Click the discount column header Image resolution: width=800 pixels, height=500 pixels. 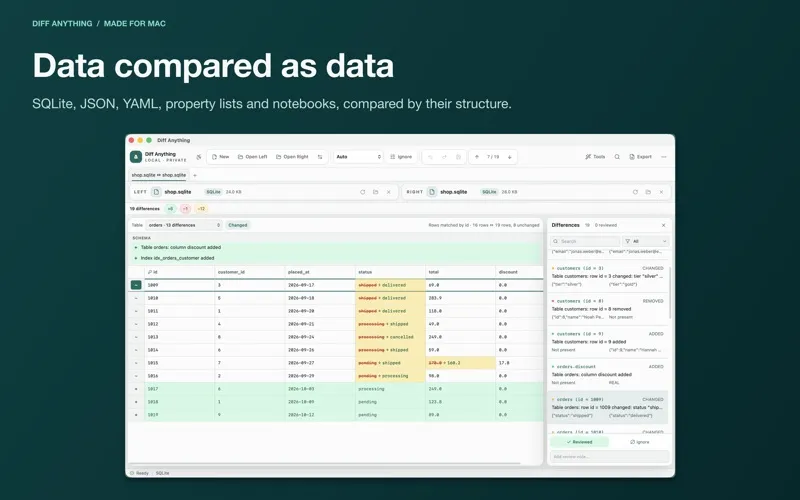519,272
